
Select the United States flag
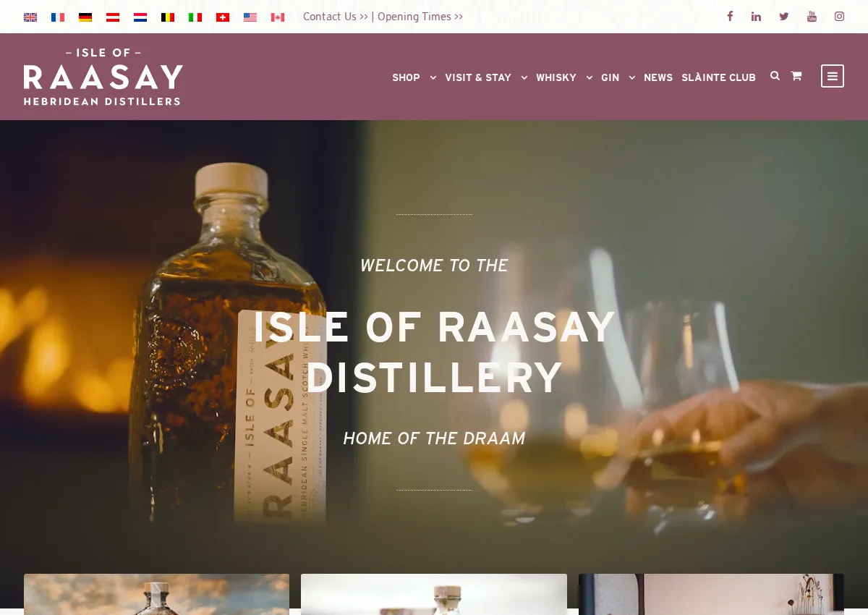click(x=250, y=17)
